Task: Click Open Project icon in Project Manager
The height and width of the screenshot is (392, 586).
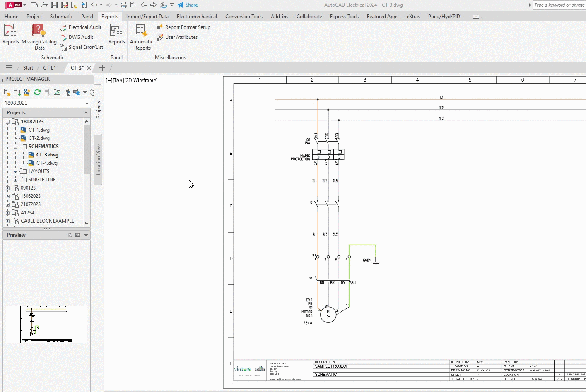Action: tap(7, 92)
